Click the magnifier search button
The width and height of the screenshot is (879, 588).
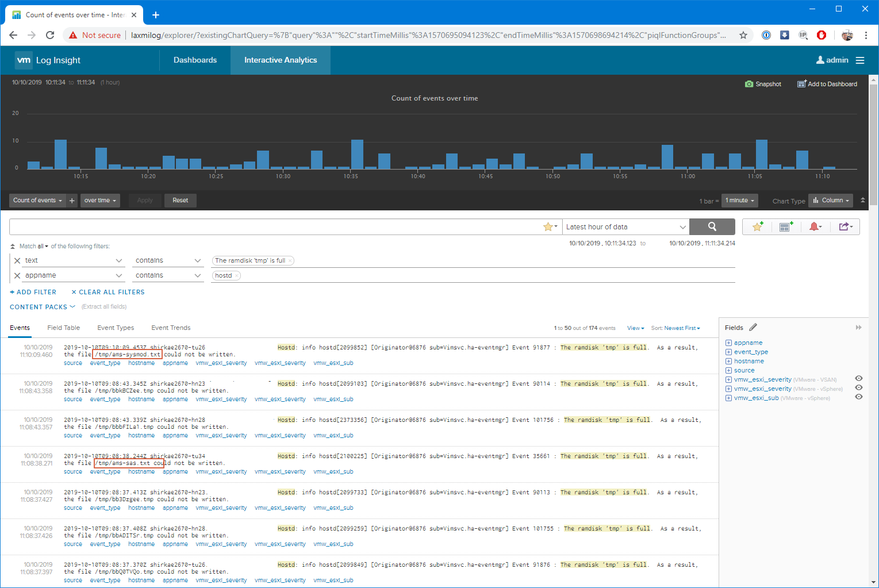click(x=712, y=226)
